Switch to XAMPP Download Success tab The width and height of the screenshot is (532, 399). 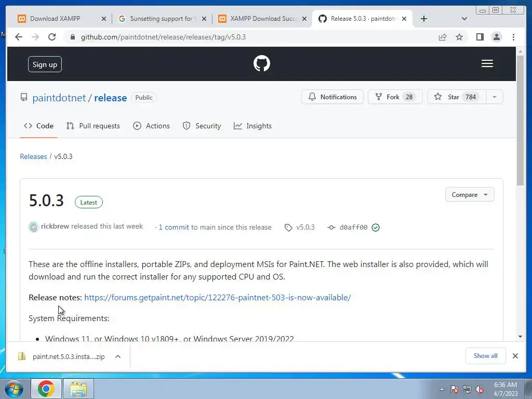(261, 19)
